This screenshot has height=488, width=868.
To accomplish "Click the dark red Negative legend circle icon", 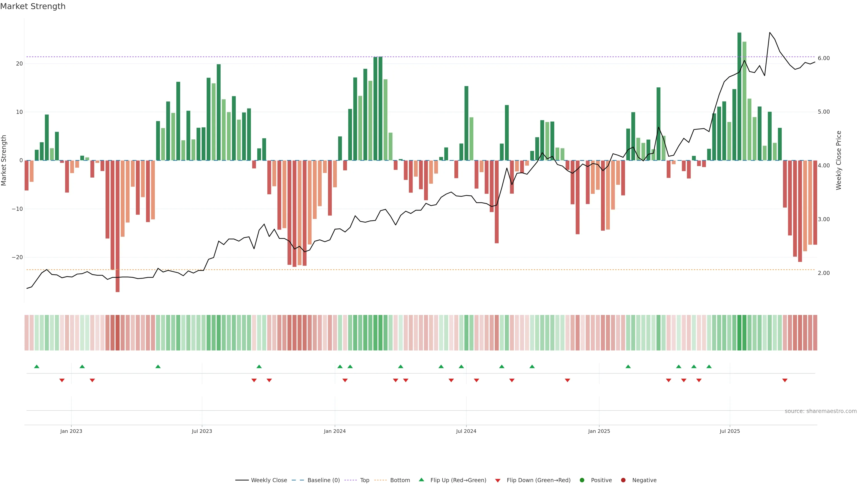I will coord(623,480).
